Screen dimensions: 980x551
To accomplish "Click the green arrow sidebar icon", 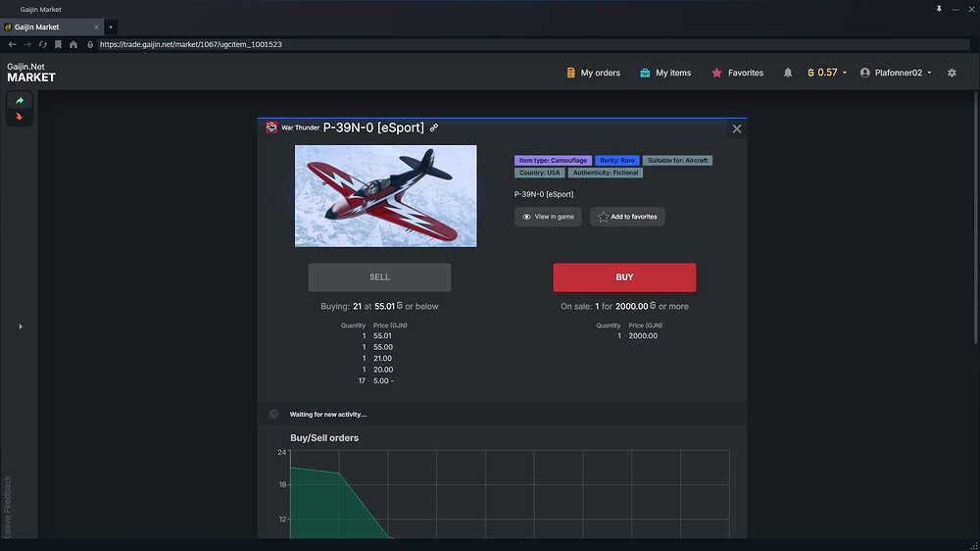I will [x=20, y=101].
